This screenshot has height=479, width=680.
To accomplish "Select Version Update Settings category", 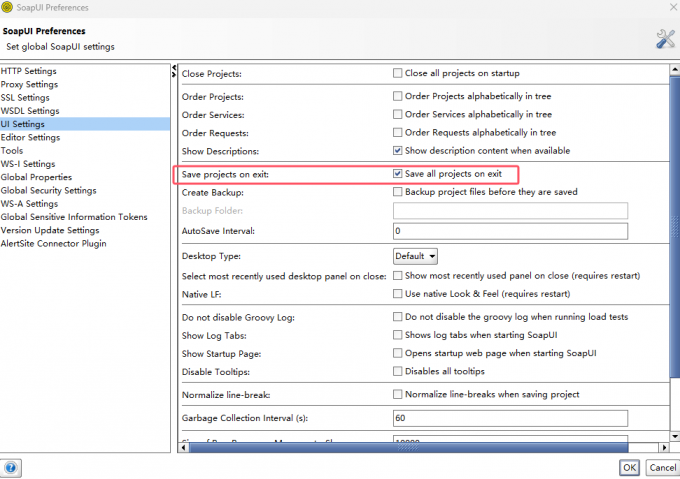I will coord(85,230).
